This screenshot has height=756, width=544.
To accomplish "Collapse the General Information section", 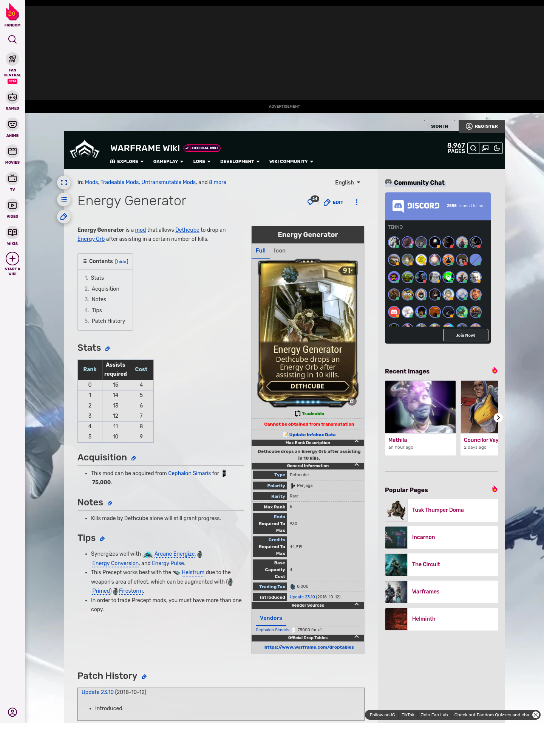I will [x=356, y=465].
